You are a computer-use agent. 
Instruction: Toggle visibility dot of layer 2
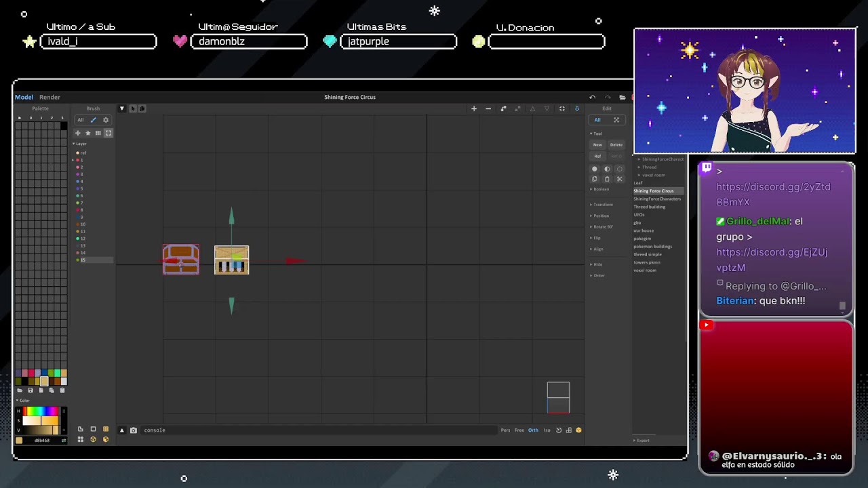point(78,167)
